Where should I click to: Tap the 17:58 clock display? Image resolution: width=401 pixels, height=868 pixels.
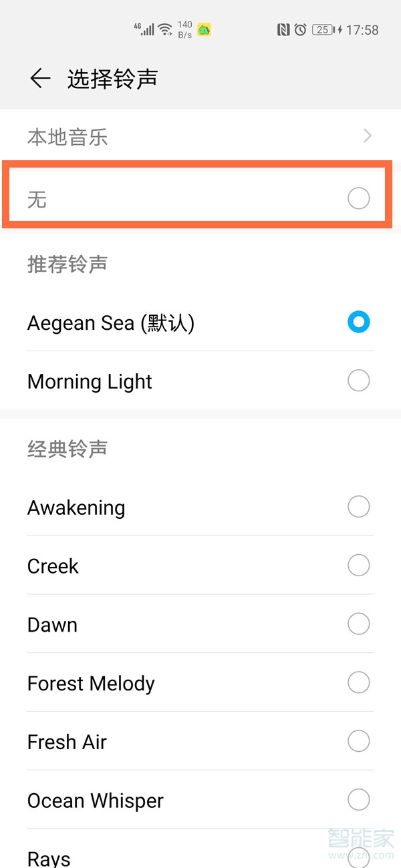point(362,30)
